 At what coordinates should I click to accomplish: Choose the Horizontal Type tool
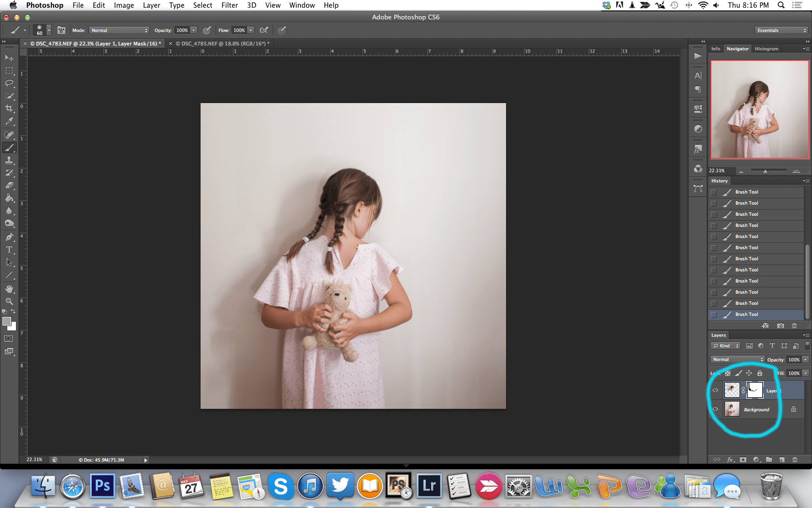pos(9,250)
